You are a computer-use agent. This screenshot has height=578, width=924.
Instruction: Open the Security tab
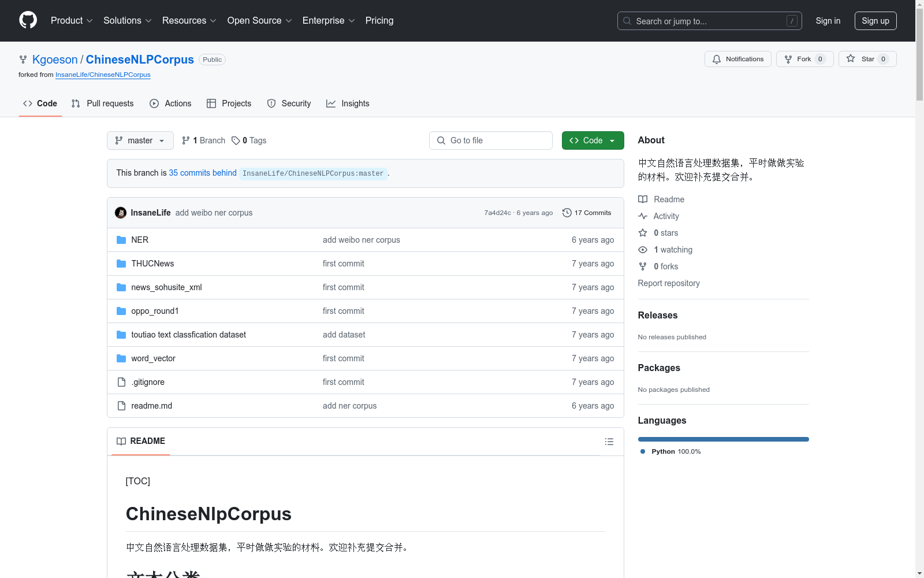click(289, 103)
